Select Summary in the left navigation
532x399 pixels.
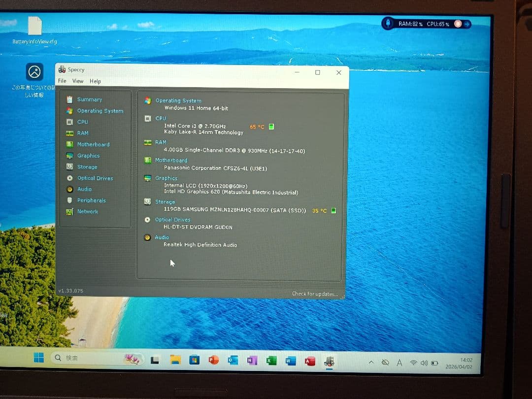coord(89,100)
